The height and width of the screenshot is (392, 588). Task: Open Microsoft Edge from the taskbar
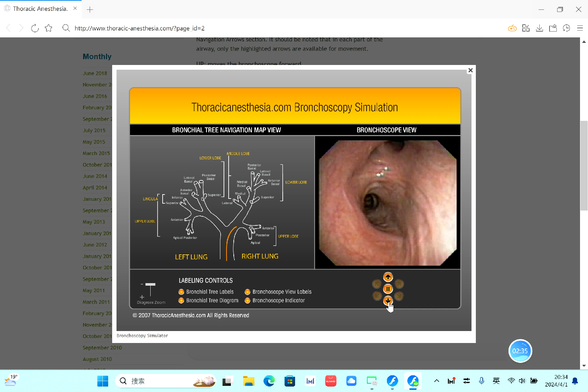pyautogui.click(x=269, y=381)
